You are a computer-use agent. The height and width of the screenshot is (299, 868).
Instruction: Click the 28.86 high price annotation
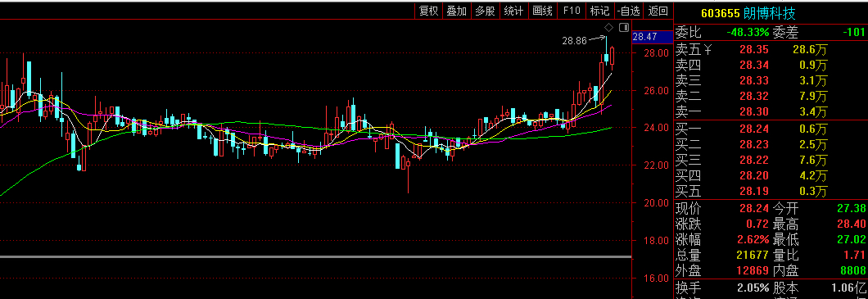tap(574, 40)
